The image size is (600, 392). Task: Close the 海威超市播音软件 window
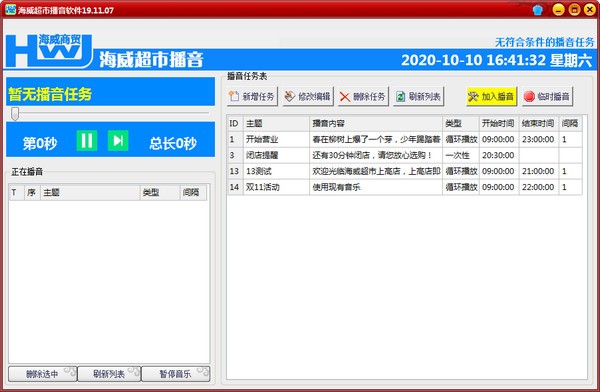click(590, 10)
